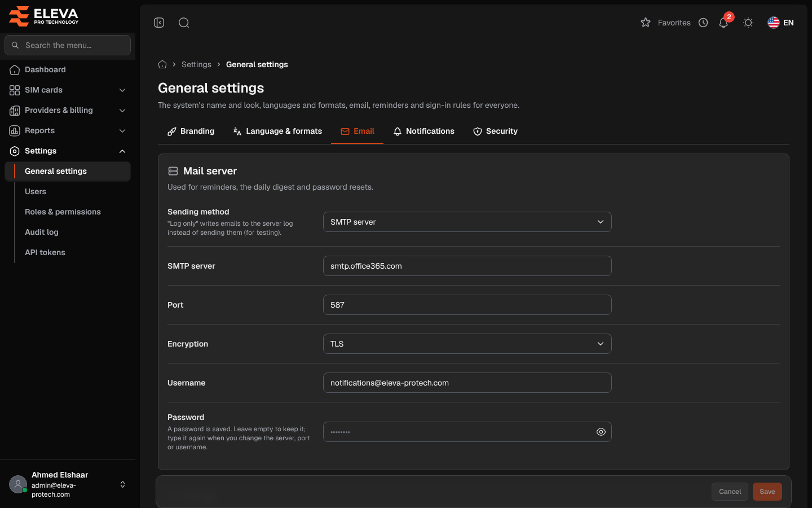
Task: Open recent history clock icon
Action: [x=703, y=23]
